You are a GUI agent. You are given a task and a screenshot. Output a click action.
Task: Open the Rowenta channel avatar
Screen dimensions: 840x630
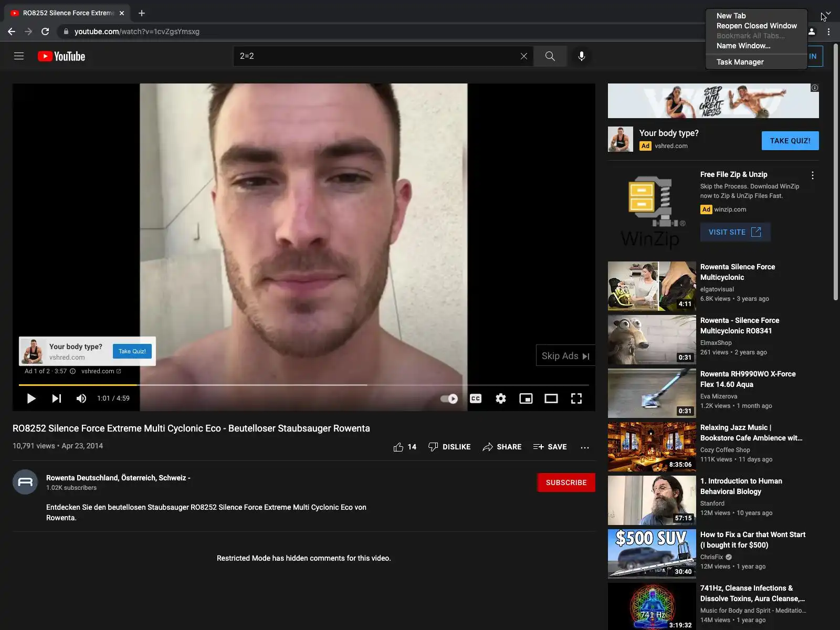pyautogui.click(x=25, y=482)
